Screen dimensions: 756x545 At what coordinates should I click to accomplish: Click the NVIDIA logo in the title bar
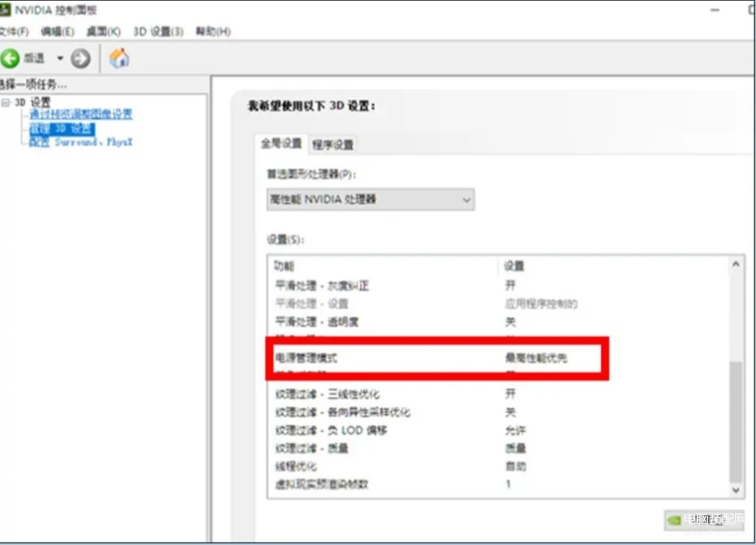click(5, 9)
